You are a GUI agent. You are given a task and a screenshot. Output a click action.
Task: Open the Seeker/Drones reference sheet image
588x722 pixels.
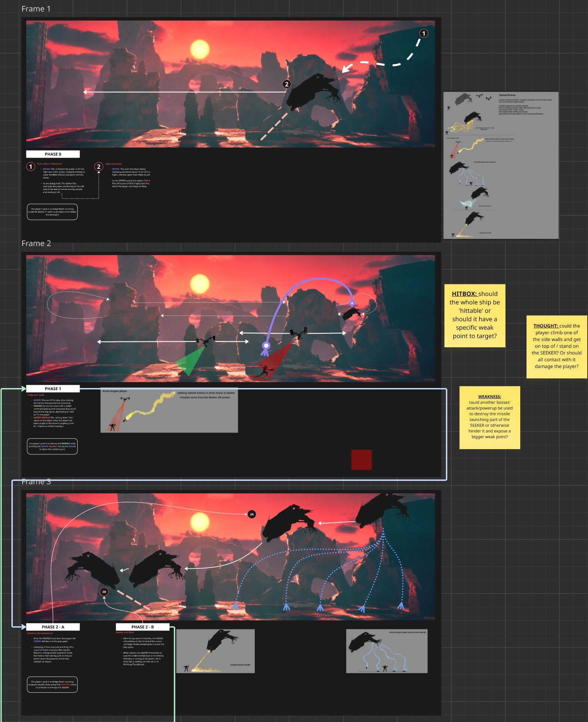501,166
